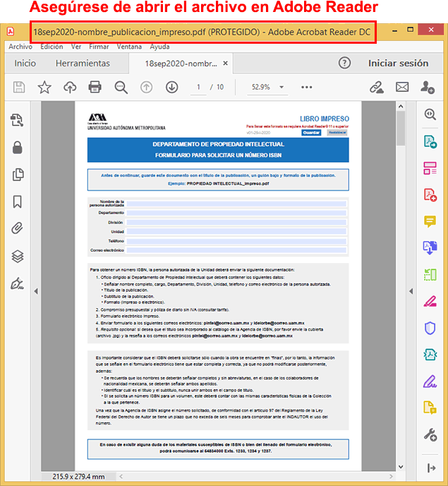Click the search tools magnifier in right pane

(430, 114)
